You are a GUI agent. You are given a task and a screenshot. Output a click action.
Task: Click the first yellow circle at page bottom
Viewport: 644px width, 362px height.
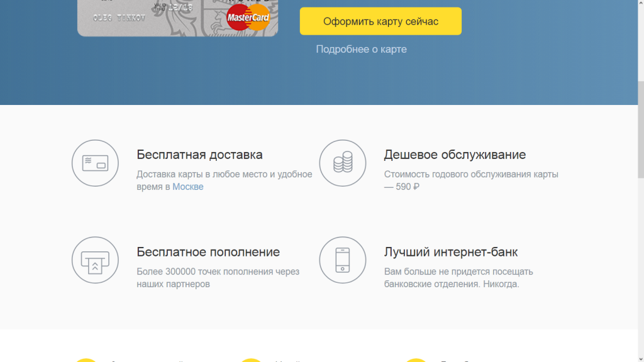point(86,360)
